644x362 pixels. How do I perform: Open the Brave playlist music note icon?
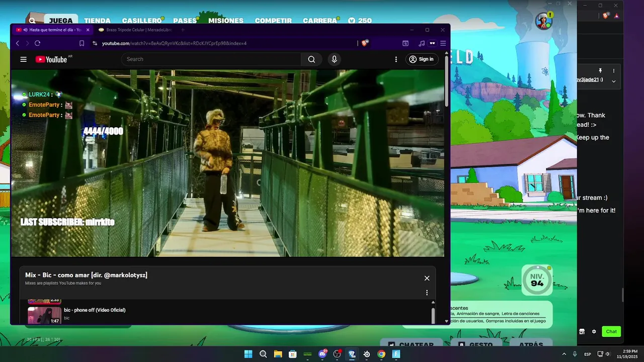coord(422,43)
